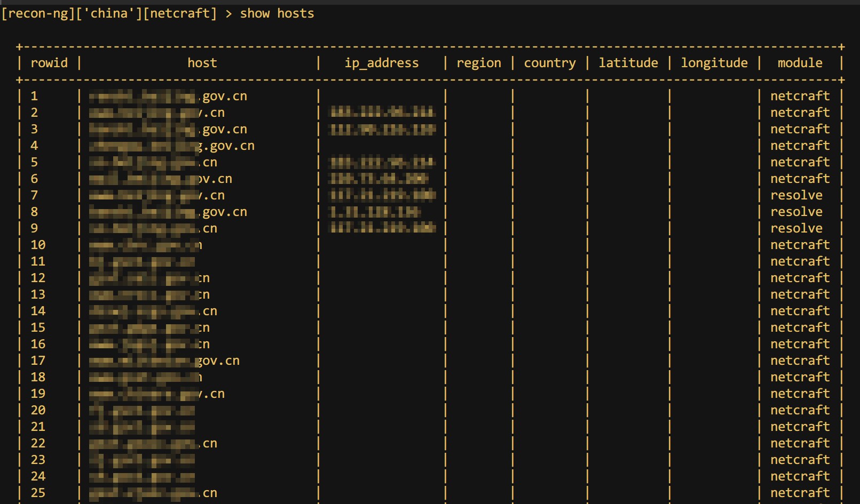Click the 'country' column header

tap(549, 63)
